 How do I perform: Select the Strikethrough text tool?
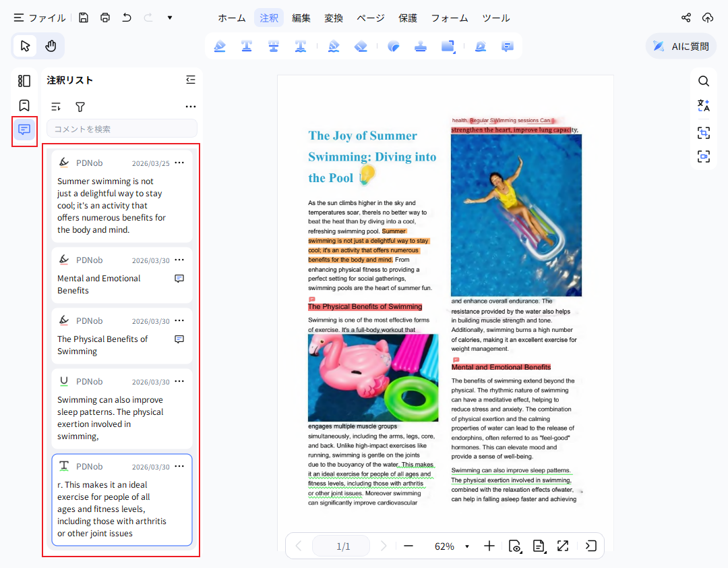tap(274, 47)
